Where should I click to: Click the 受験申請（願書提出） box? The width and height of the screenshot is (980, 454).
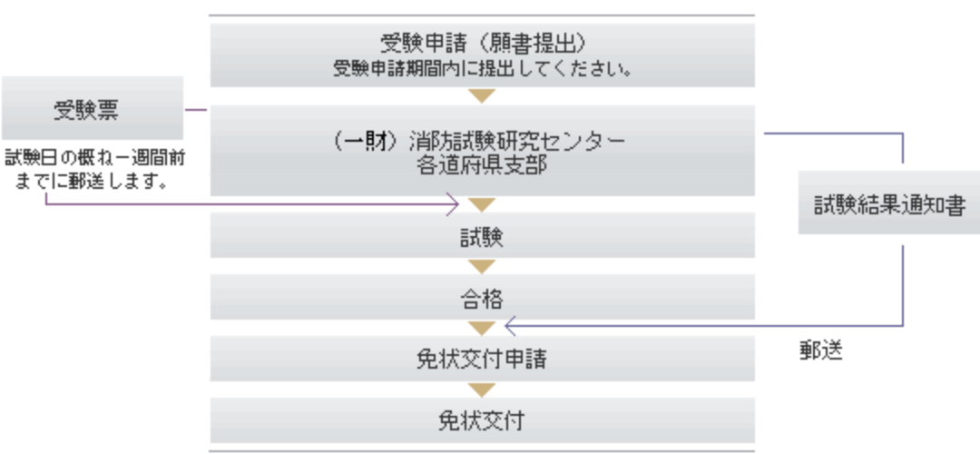(x=482, y=55)
